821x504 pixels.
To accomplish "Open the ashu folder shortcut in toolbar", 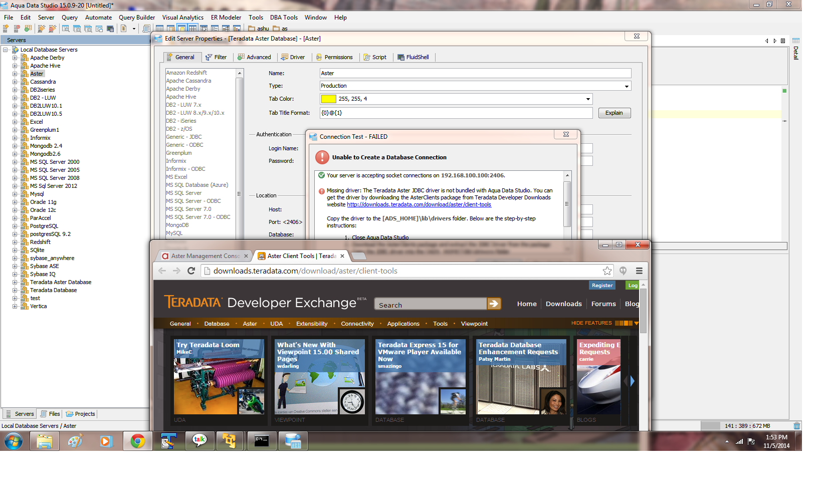I will click(x=259, y=29).
